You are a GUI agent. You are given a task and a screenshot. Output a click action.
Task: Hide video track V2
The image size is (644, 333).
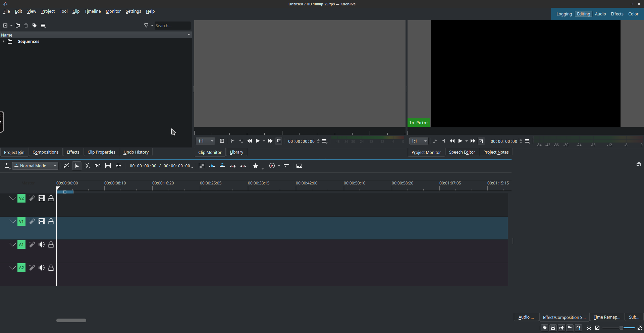coord(42,199)
